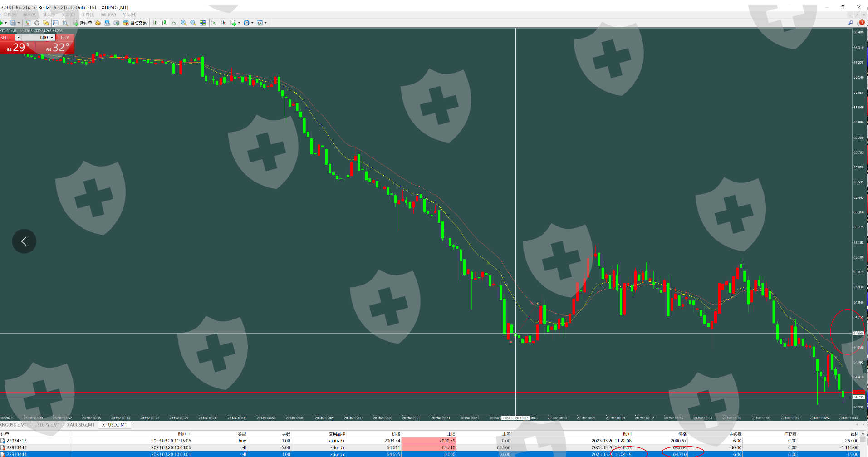Switch to the USDJPY.c,M1 chart tab
The width and height of the screenshot is (868, 457).
47,425
